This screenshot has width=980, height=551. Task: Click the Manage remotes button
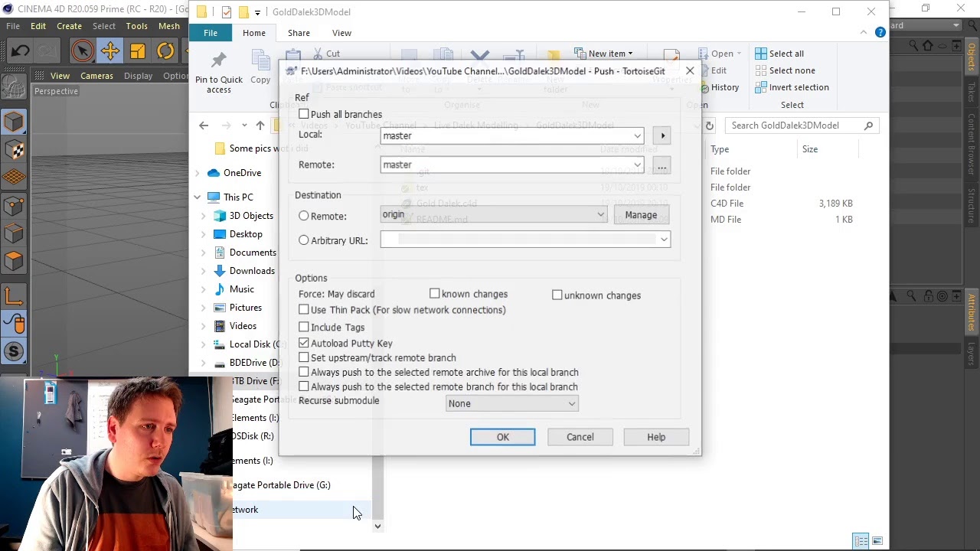pos(641,215)
